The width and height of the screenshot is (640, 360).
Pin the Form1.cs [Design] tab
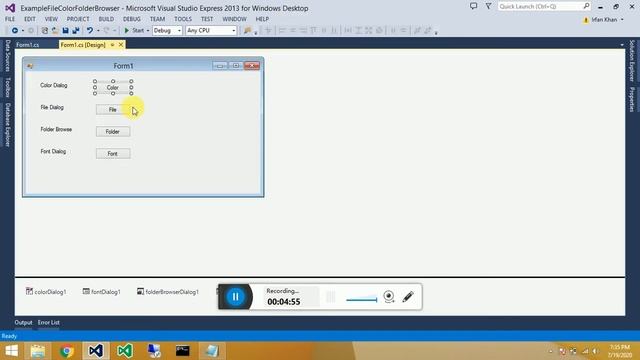(112, 45)
